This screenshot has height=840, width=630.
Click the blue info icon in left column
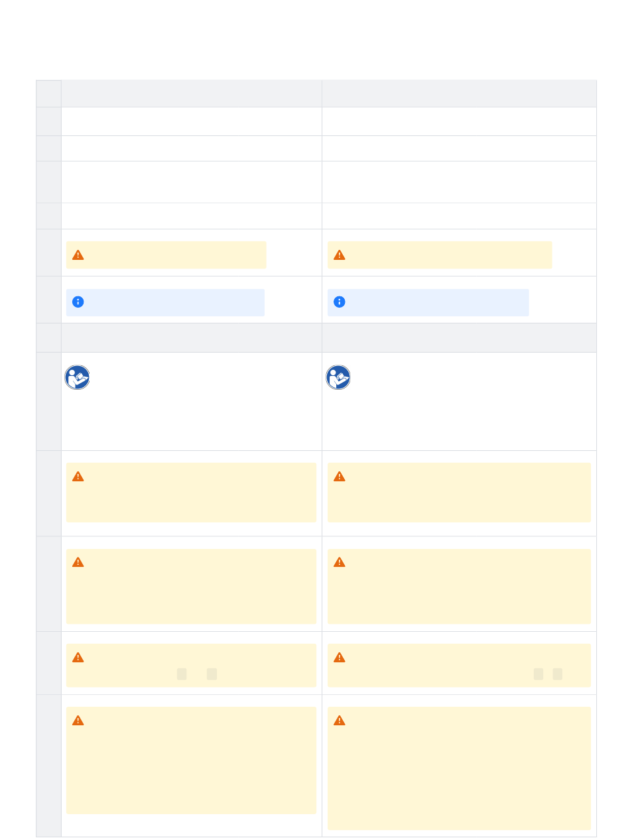[x=78, y=302]
